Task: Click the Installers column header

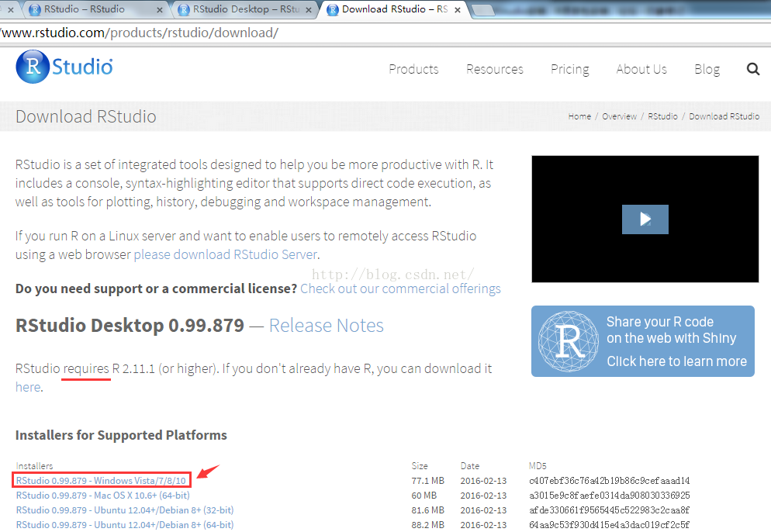Action: click(34, 465)
